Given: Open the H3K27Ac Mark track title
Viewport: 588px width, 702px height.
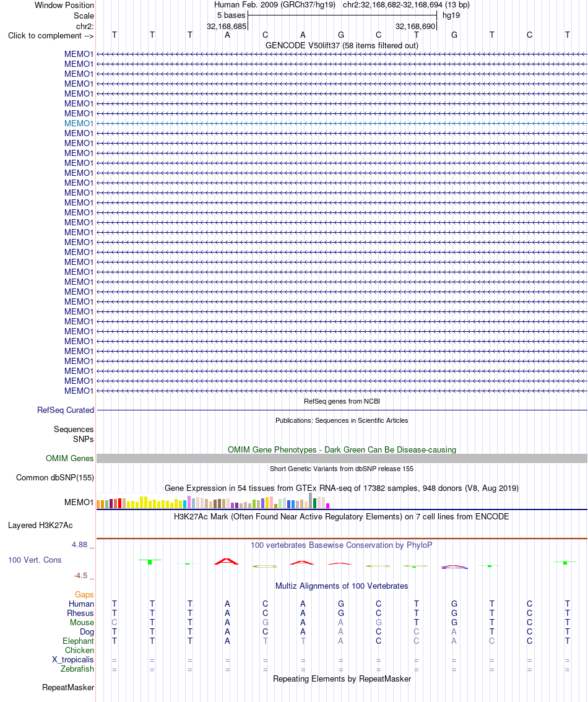Looking at the screenshot, I should pos(342,517).
